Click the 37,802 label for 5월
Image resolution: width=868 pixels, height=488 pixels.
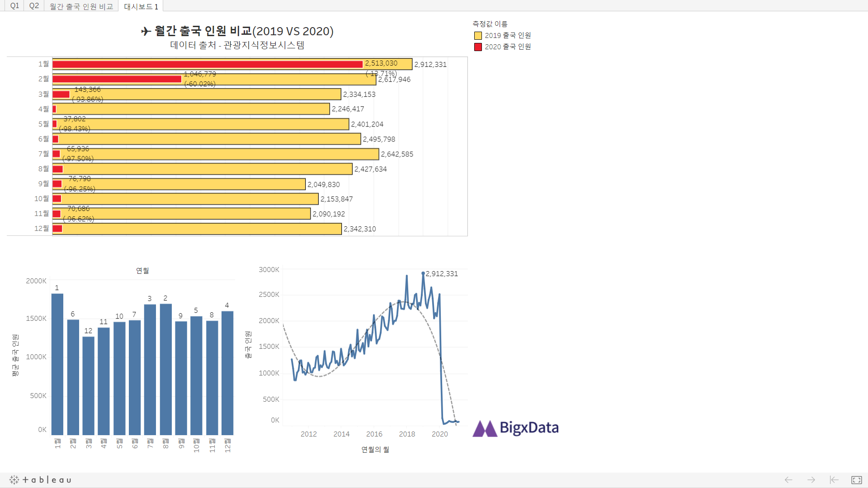75,119
